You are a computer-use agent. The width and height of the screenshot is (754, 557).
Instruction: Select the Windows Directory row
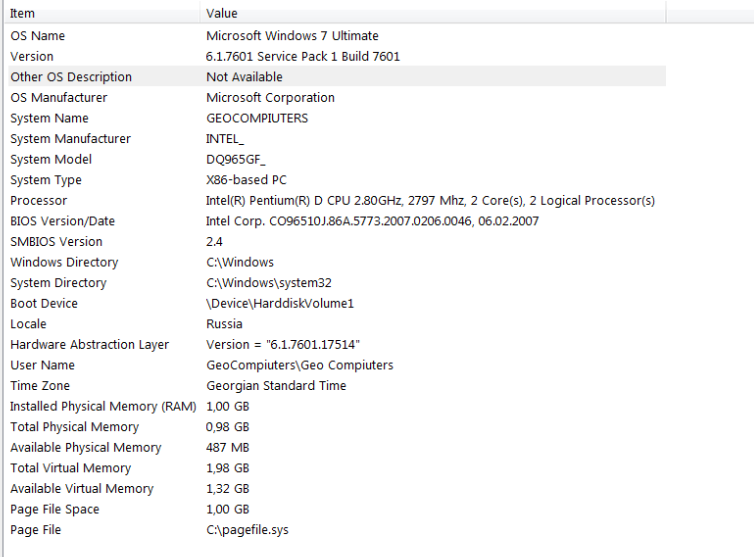tap(64, 262)
